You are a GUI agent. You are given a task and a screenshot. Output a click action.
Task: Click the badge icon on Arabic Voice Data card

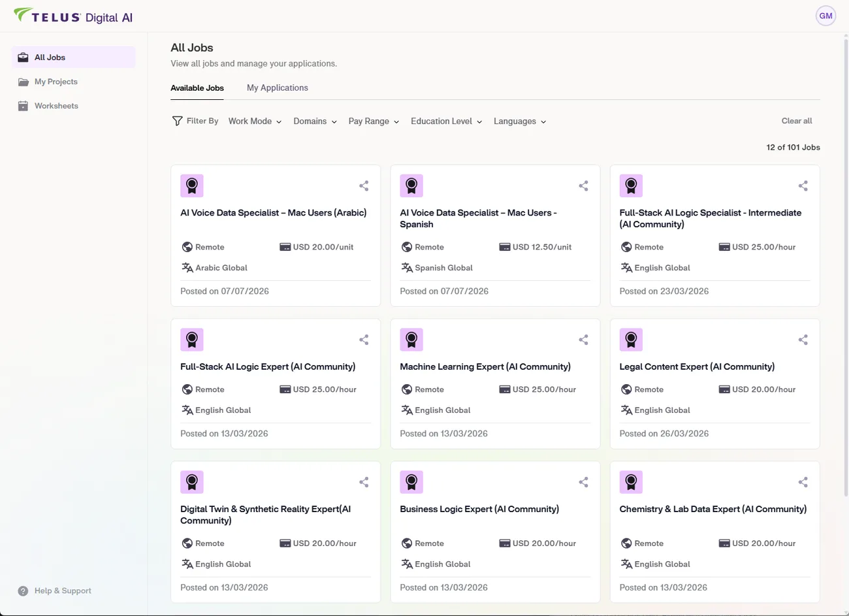click(192, 186)
